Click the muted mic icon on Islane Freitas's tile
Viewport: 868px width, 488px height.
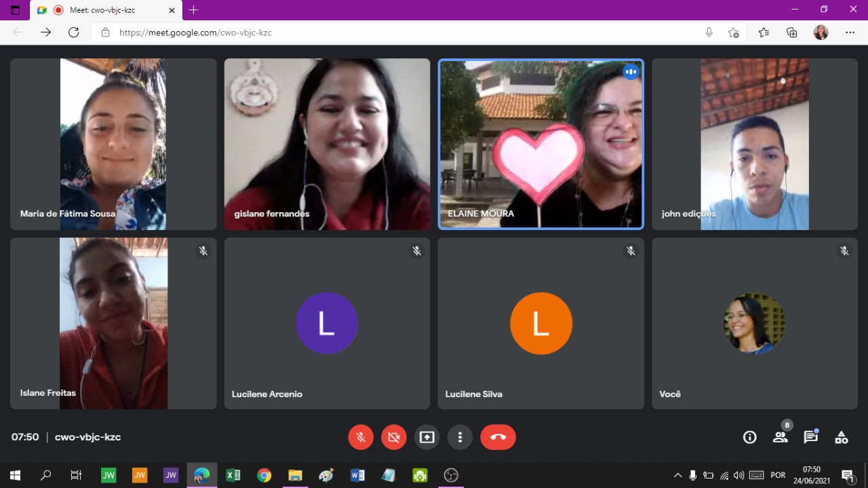click(203, 251)
